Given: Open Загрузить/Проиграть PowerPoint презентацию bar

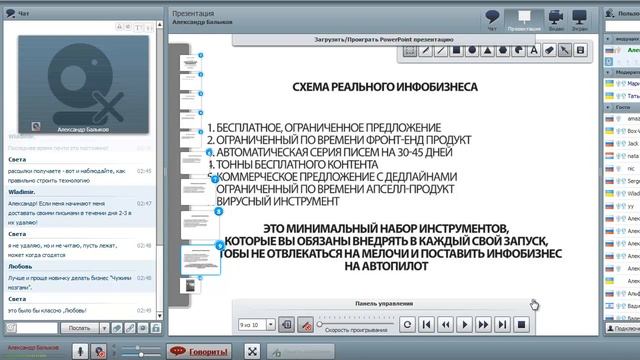Looking at the screenshot, I should click(384, 40).
